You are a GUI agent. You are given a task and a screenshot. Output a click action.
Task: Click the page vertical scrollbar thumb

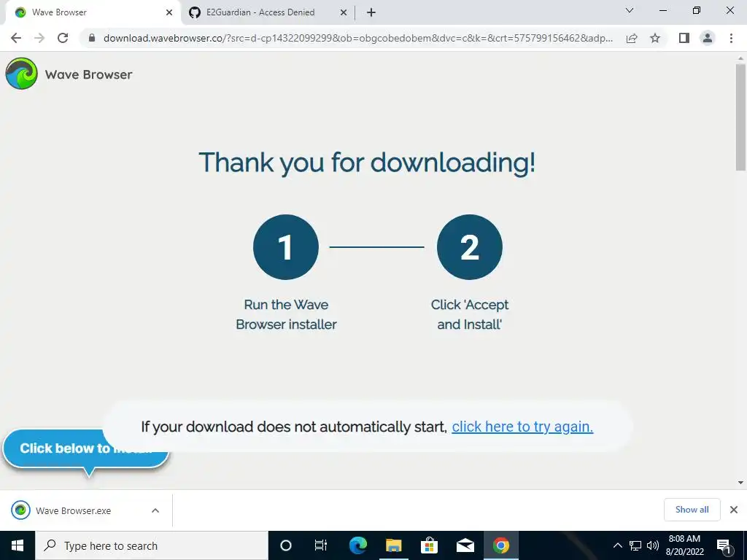point(740,117)
